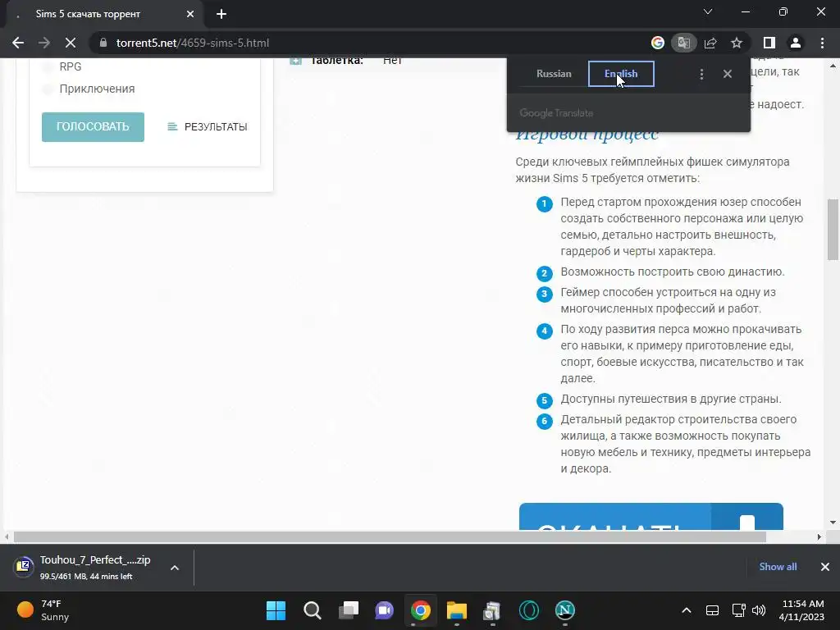Click the text Возможность построить свою династию
Image resolution: width=840 pixels, height=630 pixels.
click(x=673, y=272)
